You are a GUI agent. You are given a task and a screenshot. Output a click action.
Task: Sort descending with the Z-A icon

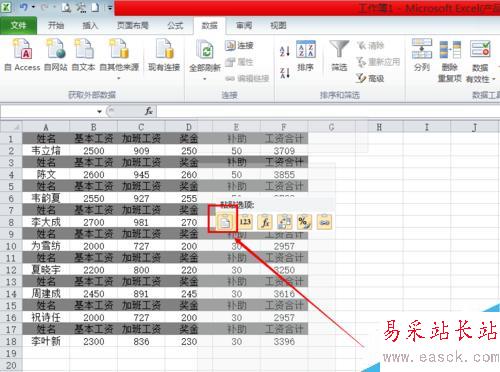tap(284, 73)
